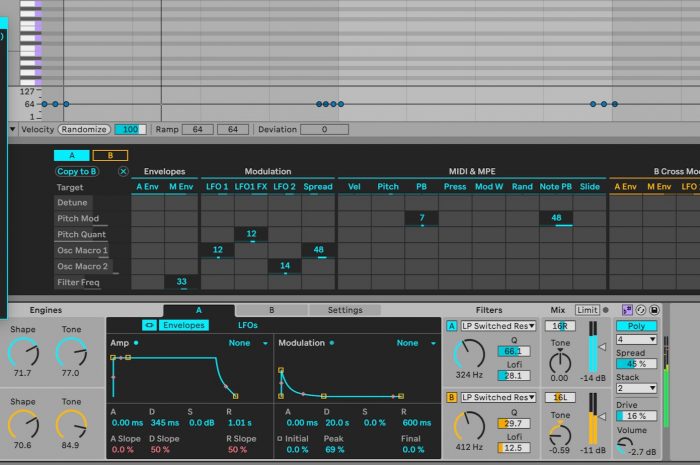
Task: Click engine A Shape knob 71.7
Action: (x=23, y=353)
